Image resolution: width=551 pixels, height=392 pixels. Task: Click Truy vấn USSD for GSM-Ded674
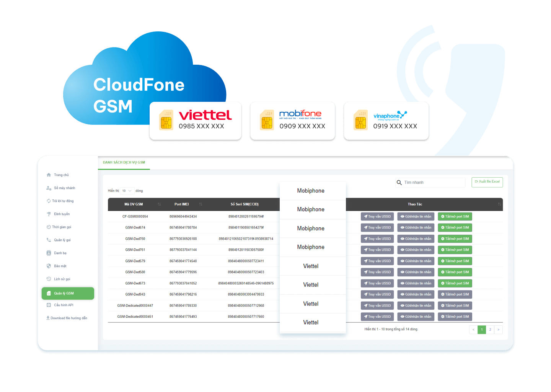(377, 228)
